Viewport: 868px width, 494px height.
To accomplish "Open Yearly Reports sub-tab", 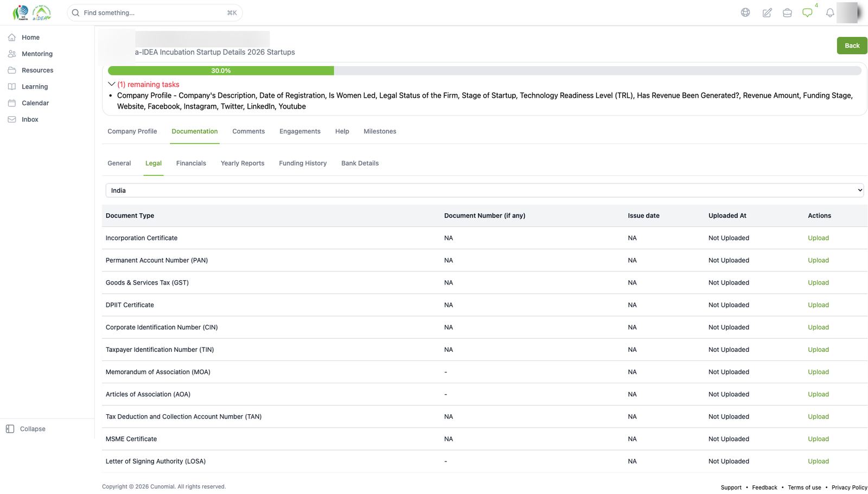I will click(242, 163).
